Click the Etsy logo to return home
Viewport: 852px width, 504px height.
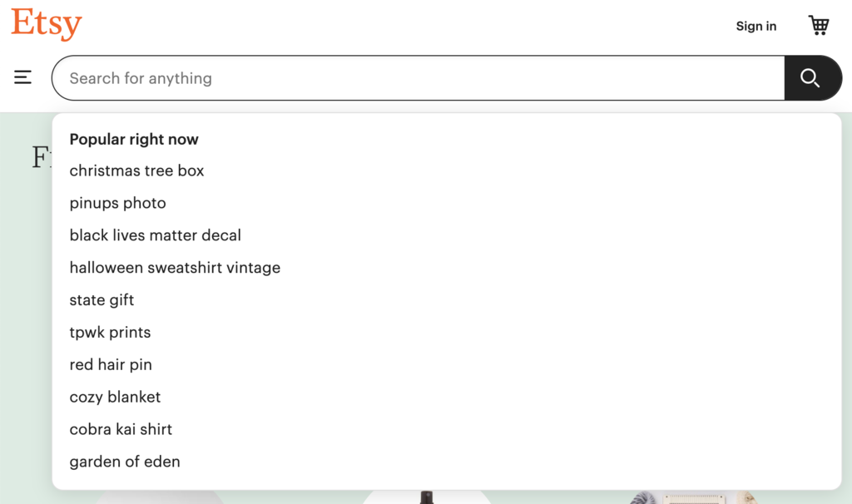46,24
